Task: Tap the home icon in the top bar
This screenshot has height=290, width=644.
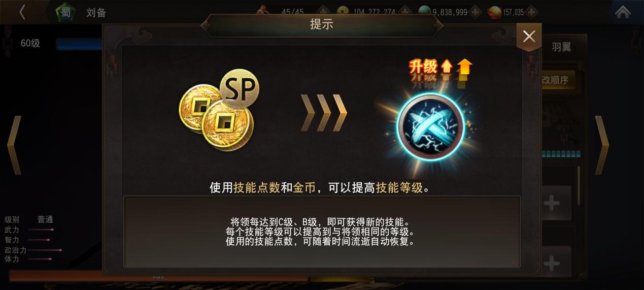Action: [623, 12]
